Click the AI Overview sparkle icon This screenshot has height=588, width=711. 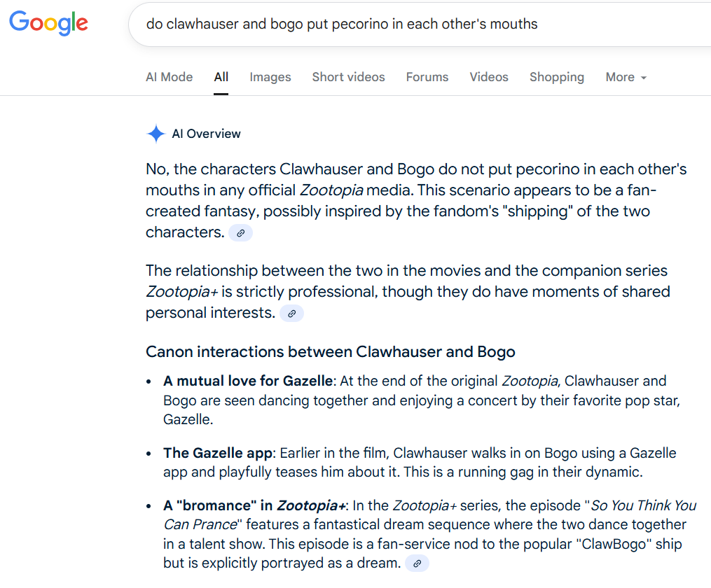[x=156, y=134]
